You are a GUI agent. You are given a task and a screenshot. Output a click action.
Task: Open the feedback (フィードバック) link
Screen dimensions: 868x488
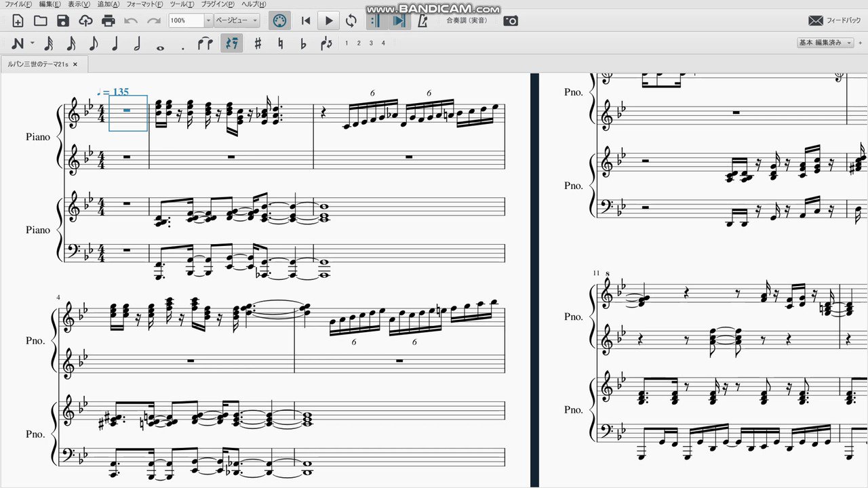click(x=835, y=20)
